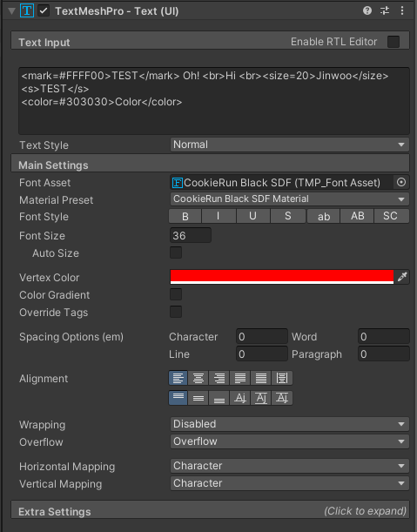
Task: Select left horizontal alignment
Action: coord(178,378)
